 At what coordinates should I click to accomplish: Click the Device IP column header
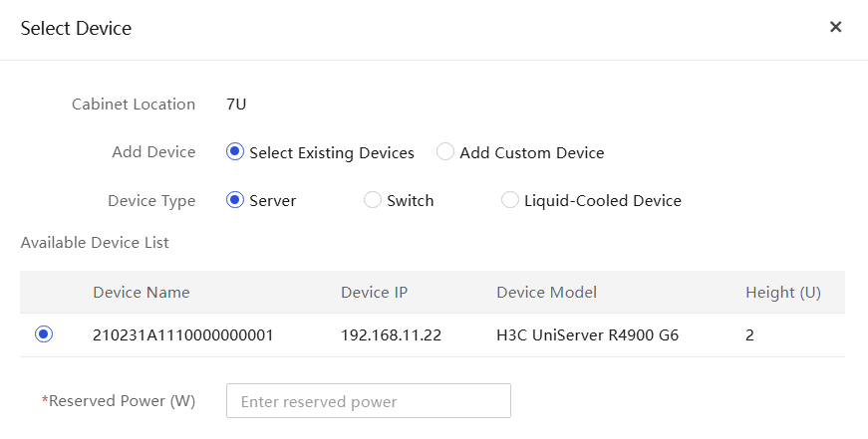click(375, 292)
